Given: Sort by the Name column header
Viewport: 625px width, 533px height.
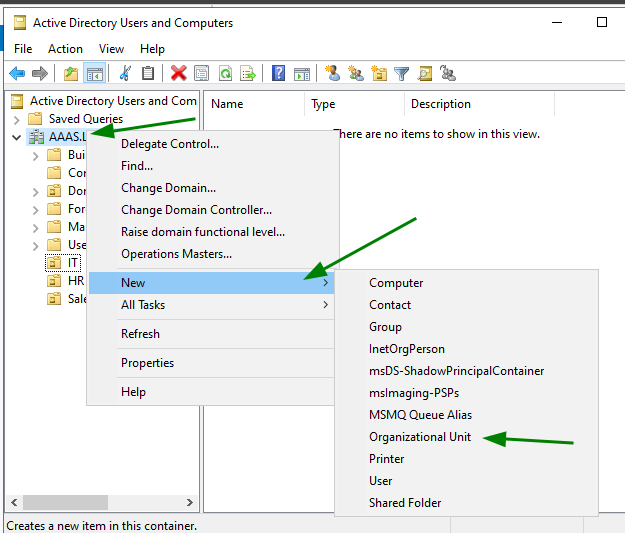Looking at the screenshot, I should pyautogui.click(x=254, y=104).
